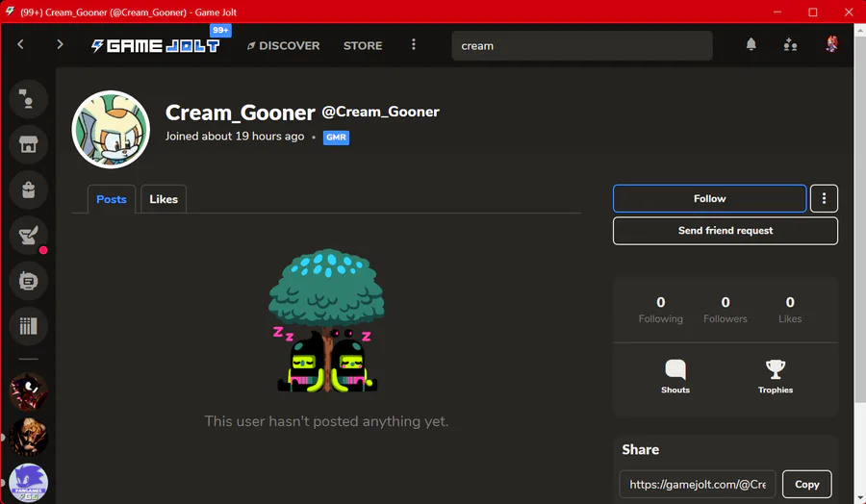View the profile Likes count
Image resolution: width=866 pixels, height=504 pixels.
790,310
